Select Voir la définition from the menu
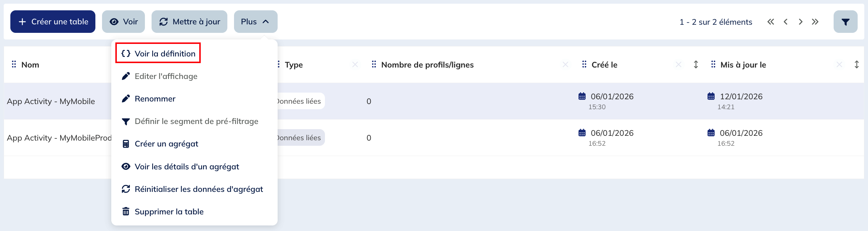Viewport: 868px width, 231px height. click(x=165, y=53)
